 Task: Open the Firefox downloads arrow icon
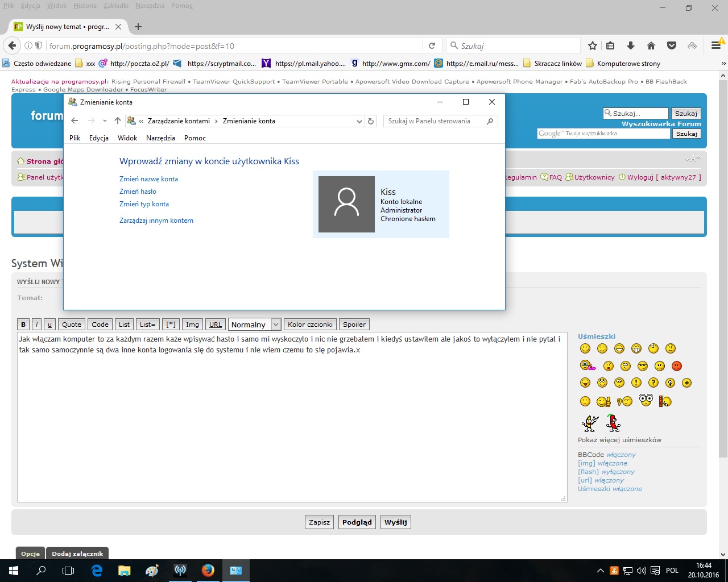click(x=630, y=46)
